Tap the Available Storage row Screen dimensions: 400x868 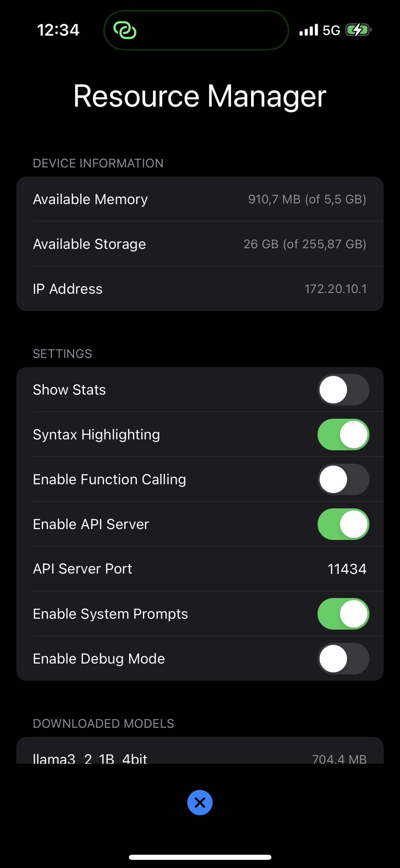pos(200,244)
